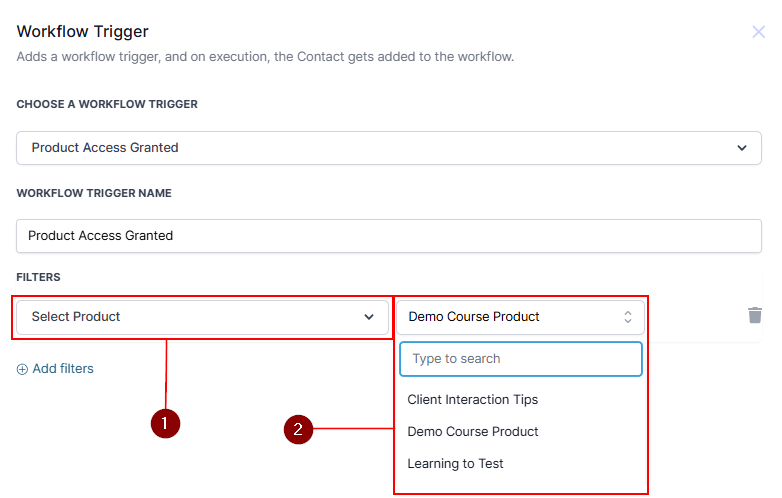Choose Client Interaction Tips from the list
The height and width of the screenshot is (498, 782).
[472, 400]
